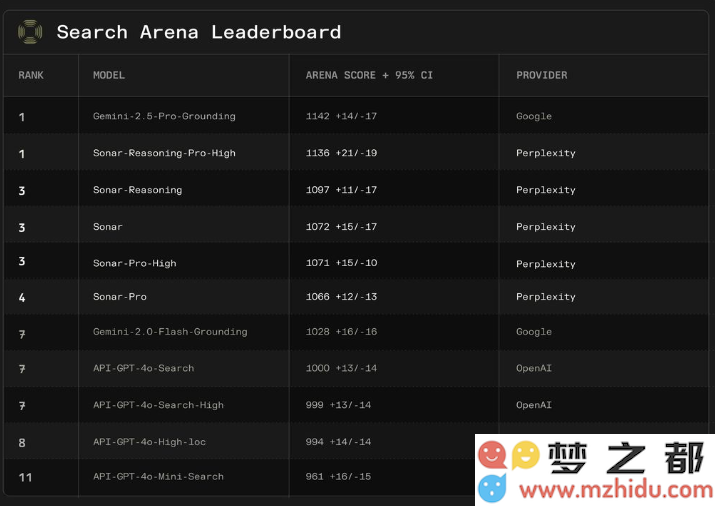The height and width of the screenshot is (506, 715).
Task: Click rank 11 in API-GPT-4o-Mini-Search row
Action: 25,478
